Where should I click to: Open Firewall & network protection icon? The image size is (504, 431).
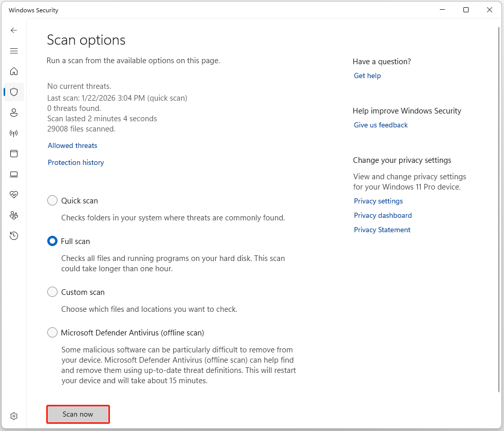(x=14, y=133)
